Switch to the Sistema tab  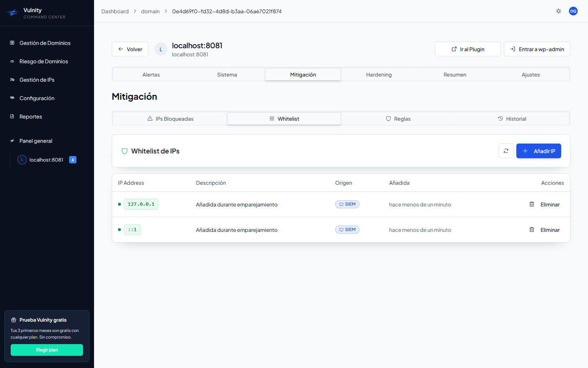tap(227, 75)
